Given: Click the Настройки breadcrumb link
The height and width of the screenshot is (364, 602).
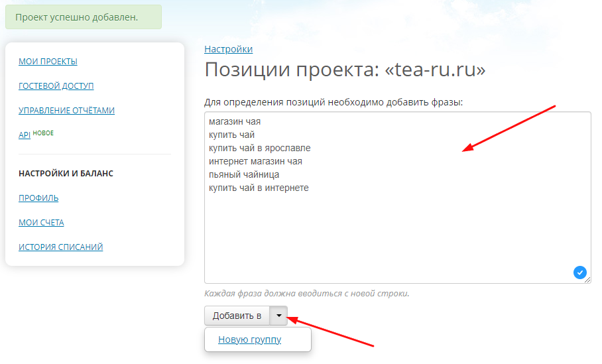Looking at the screenshot, I should pyautogui.click(x=229, y=49).
